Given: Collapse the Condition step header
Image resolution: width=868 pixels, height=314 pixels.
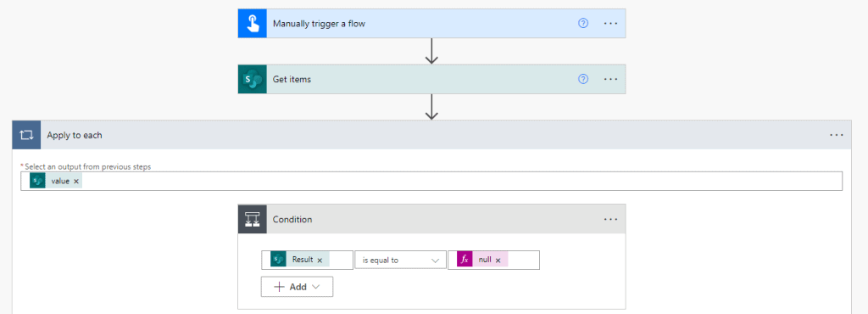Looking at the screenshot, I should pyautogui.click(x=431, y=219).
